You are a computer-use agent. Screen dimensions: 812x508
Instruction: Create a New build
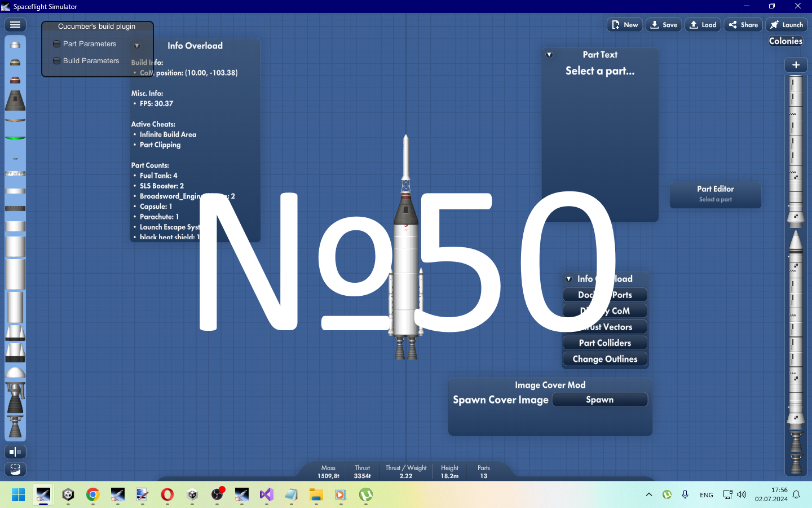[625, 25]
